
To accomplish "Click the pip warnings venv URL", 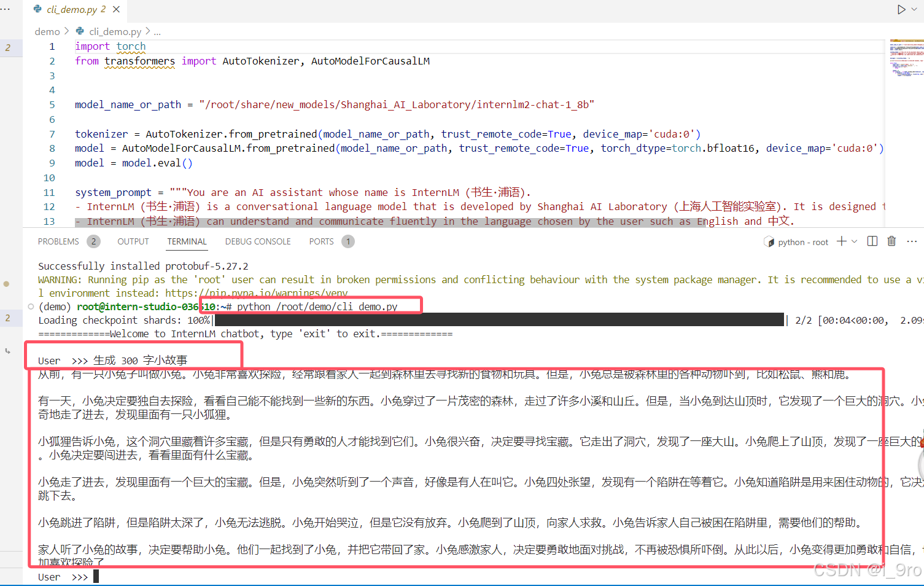I will pos(257,293).
